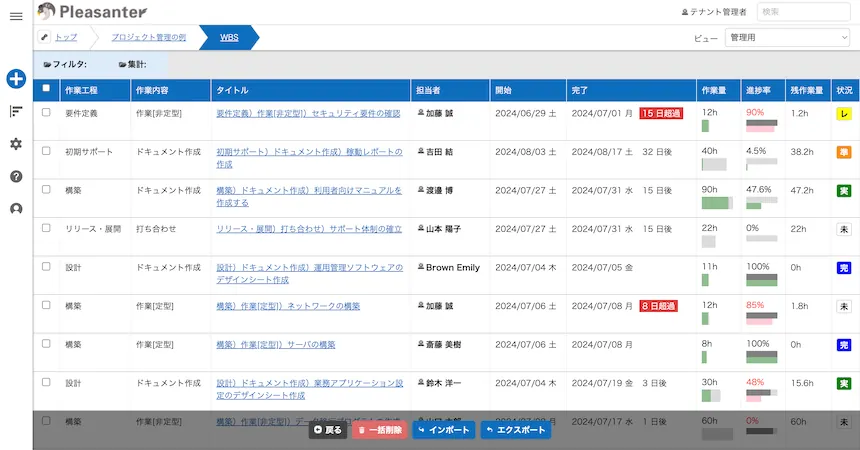Open the account user icon in sidebar

(16, 209)
